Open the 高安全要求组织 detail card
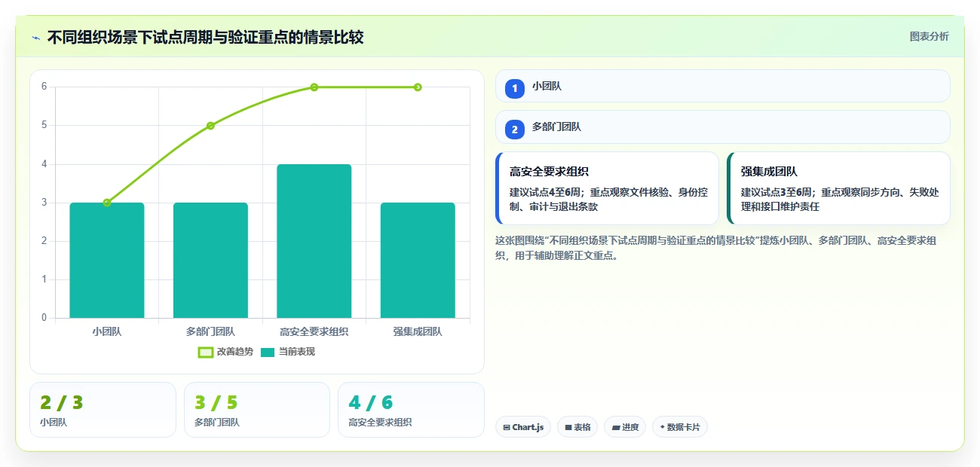Viewport: 980px width, 467px height. click(x=607, y=188)
